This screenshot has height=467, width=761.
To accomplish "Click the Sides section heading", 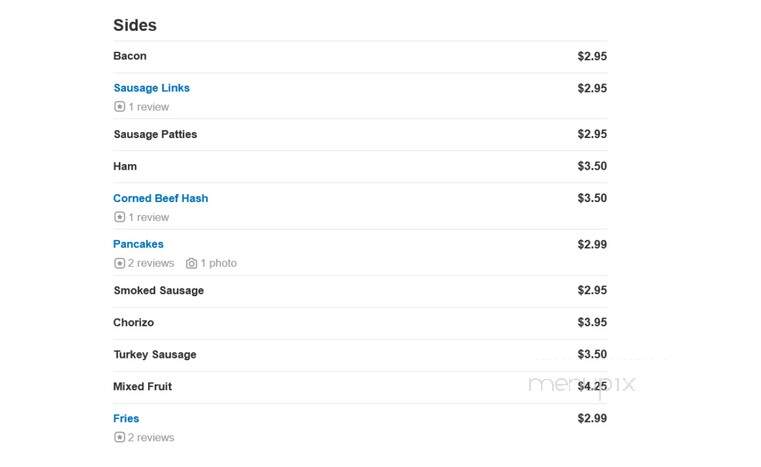I will (135, 25).
